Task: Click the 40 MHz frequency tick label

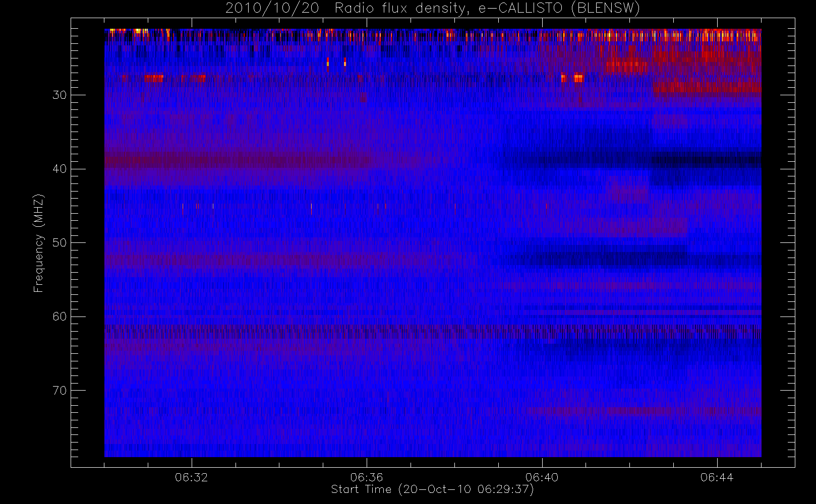Action: click(x=60, y=169)
